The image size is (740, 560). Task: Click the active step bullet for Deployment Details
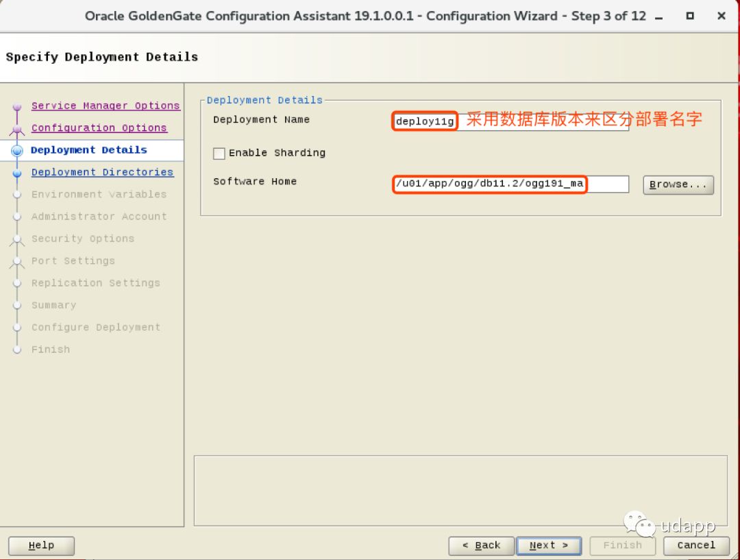17,151
